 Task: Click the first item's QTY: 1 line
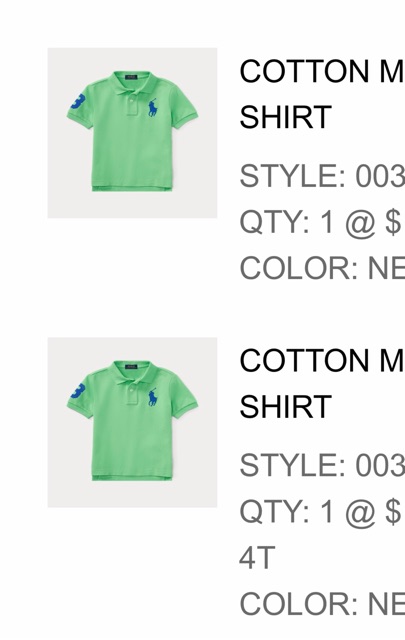point(322,222)
